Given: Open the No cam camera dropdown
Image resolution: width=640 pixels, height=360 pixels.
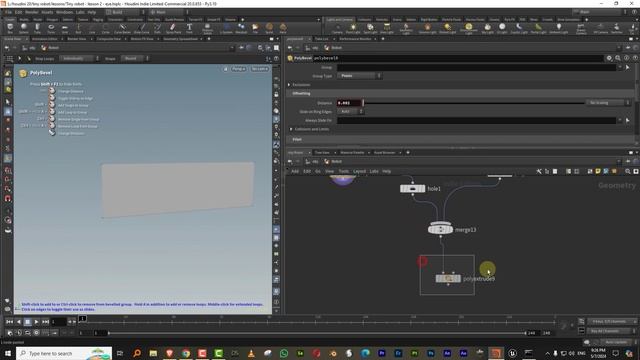Looking at the screenshot, I should pyautogui.click(x=260, y=69).
